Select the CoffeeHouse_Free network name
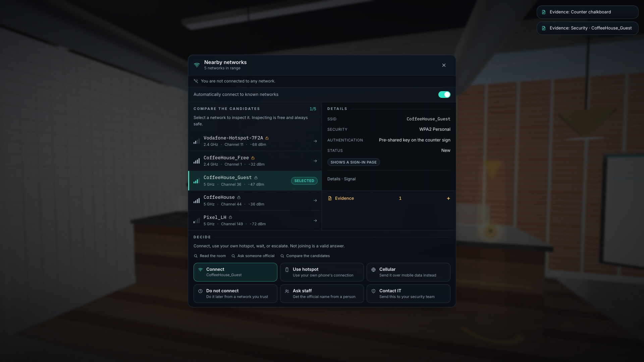Screen dimensions: 644x362 point(226,158)
